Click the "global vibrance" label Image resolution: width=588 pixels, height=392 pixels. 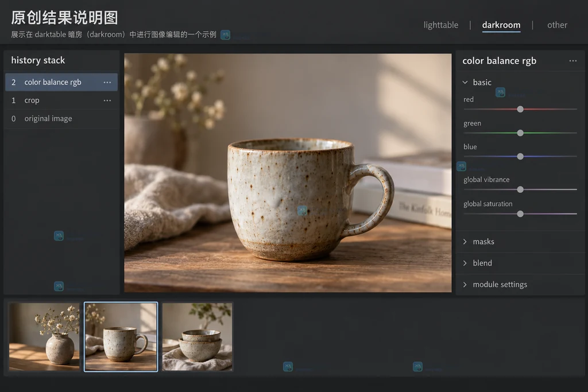point(486,180)
